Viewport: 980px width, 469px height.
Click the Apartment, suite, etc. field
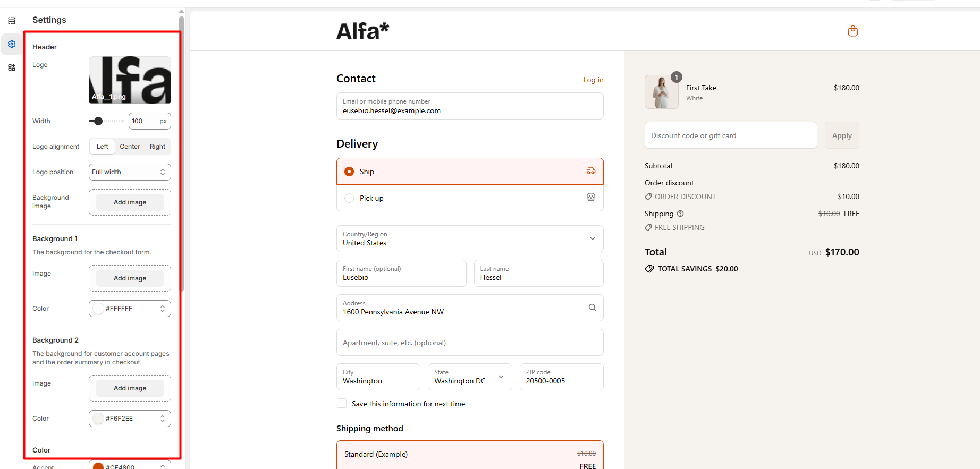(x=470, y=342)
